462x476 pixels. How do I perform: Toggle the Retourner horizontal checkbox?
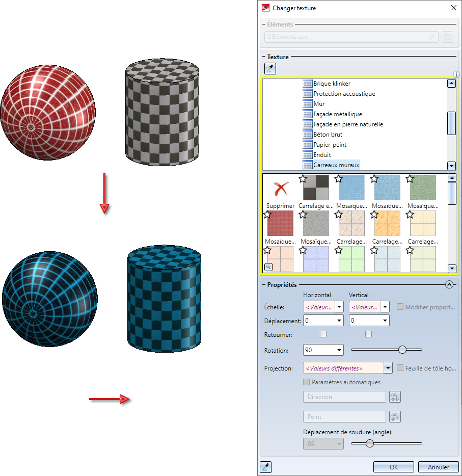point(323,334)
